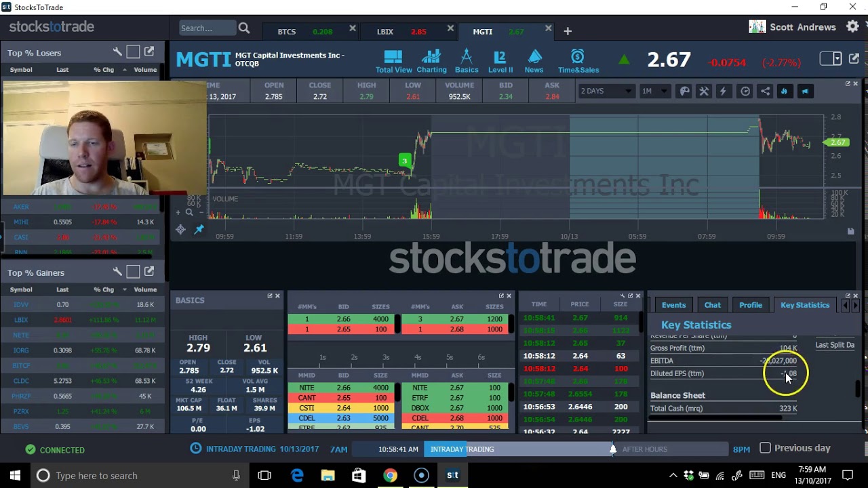Select the Key Statistics tab

tap(805, 305)
